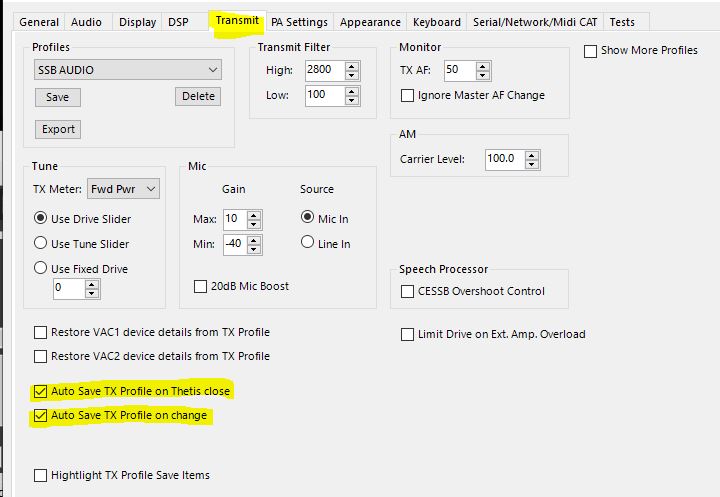Click the Delete profile button

point(198,97)
